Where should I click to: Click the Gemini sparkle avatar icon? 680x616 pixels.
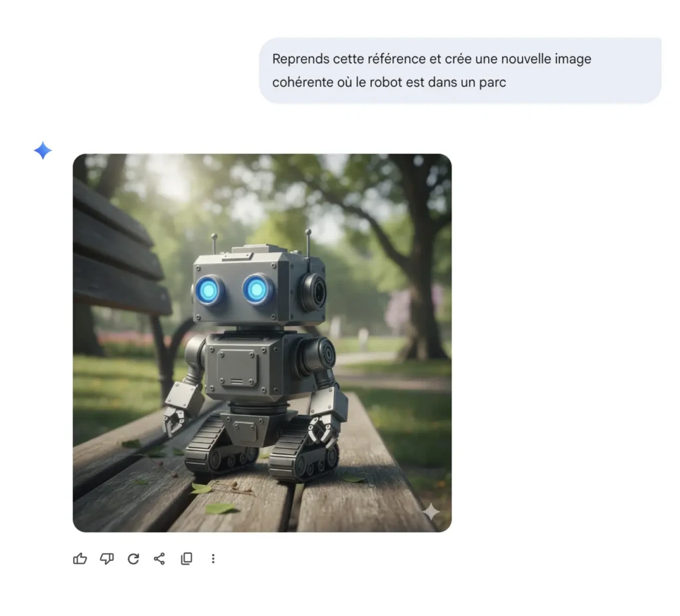pos(42,151)
